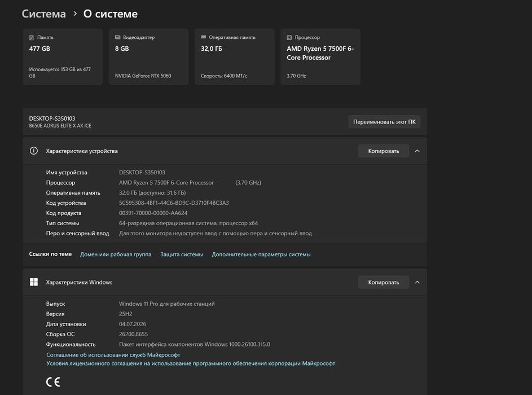Click the breadcrumb arrow after Система

tap(75, 14)
